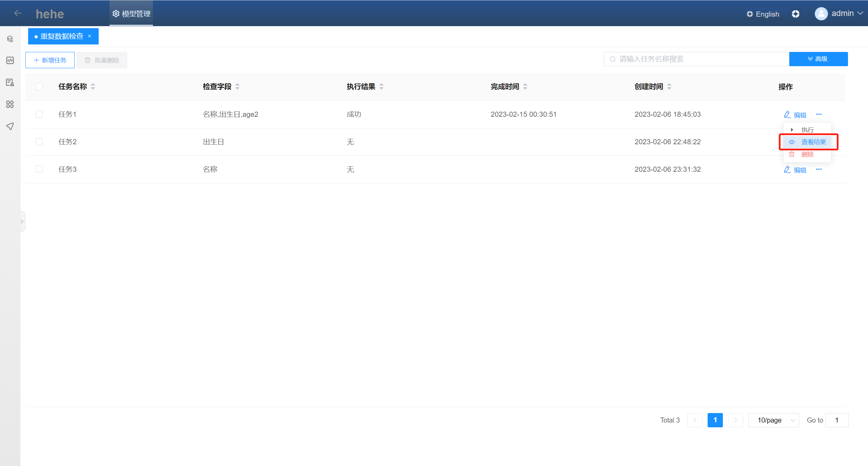Screen dimensions: 868x466
Task: Open more actions for 任务3
Action: [x=819, y=169]
